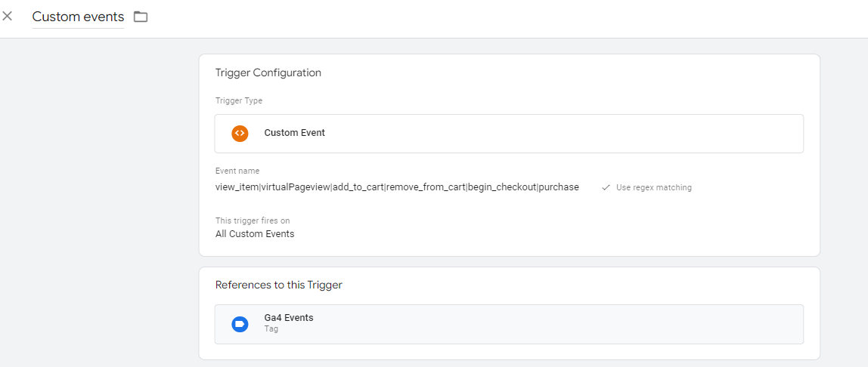Open the Ga4 Events tag reference
Image resolution: width=868 pixels, height=367 pixels.
509,324
